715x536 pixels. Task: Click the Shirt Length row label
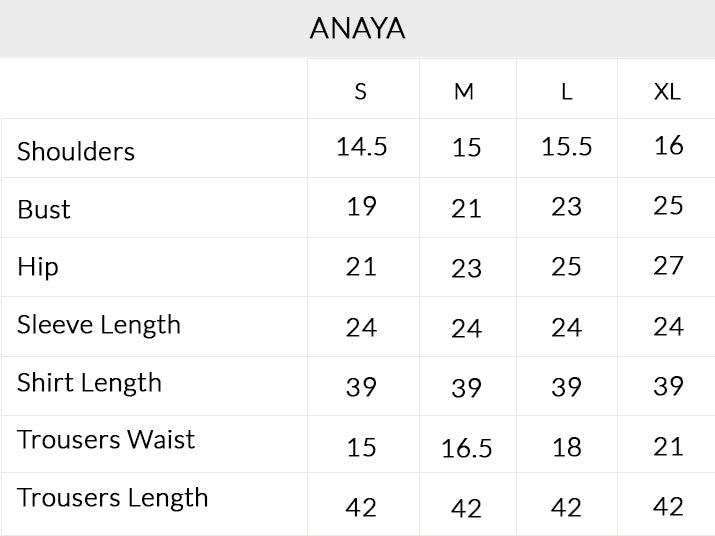point(89,383)
